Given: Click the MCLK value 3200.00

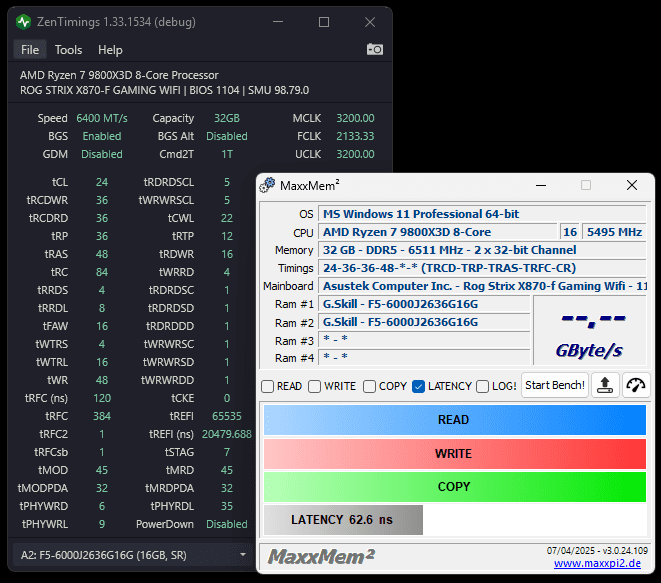Looking at the screenshot, I should coord(355,118).
